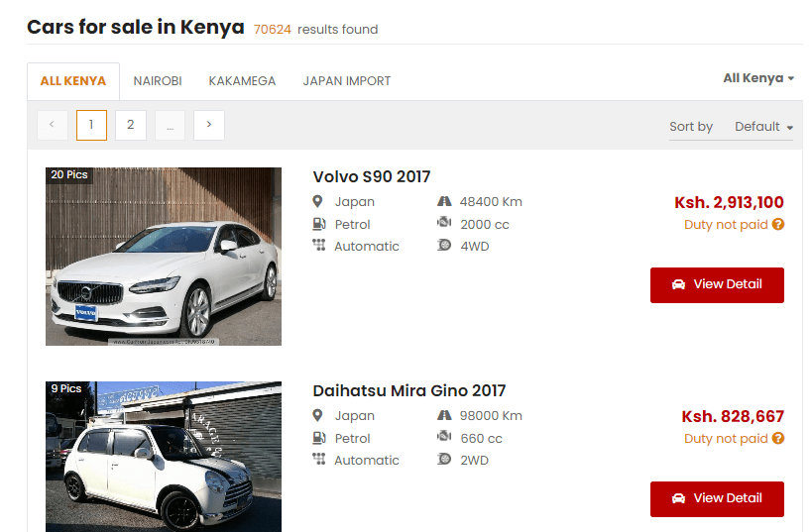Expand the All Kenya location dropdown
This screenshot has width=812, height=532.
[758, 78]
